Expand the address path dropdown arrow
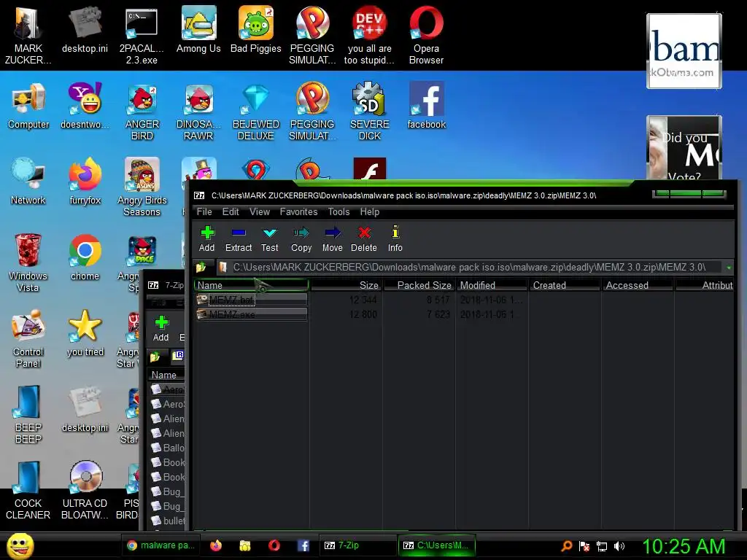Image resolution: width=747 pixels, height=560 pixels. coord(729,268)
